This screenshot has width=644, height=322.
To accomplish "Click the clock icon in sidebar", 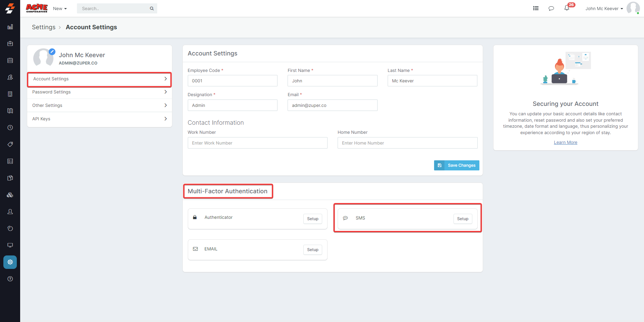I will pos(10,128).
